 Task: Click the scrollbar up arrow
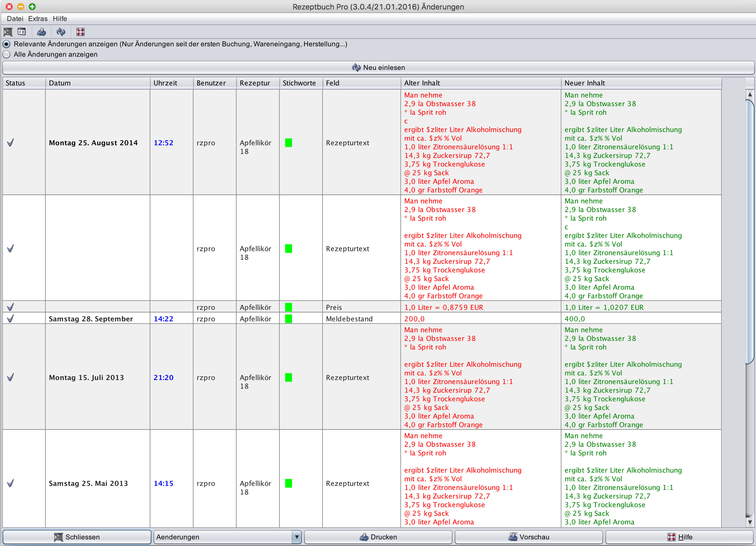(750, 94)
